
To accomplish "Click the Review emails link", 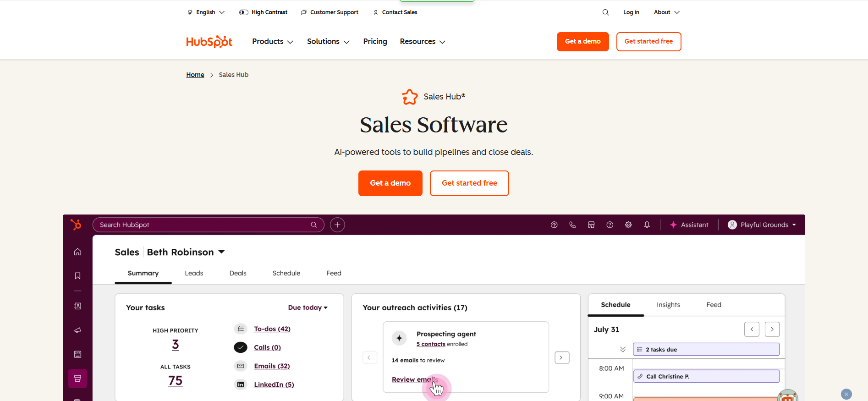I will [415, 379].
